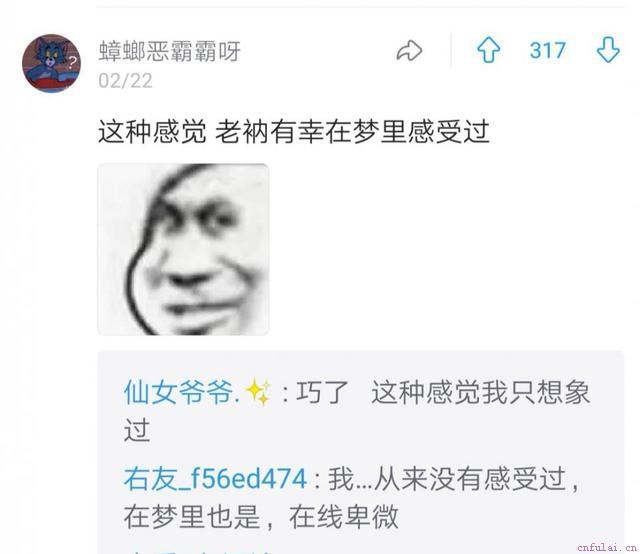
Task: View the blurry face meme image
Action: point(183,249)
